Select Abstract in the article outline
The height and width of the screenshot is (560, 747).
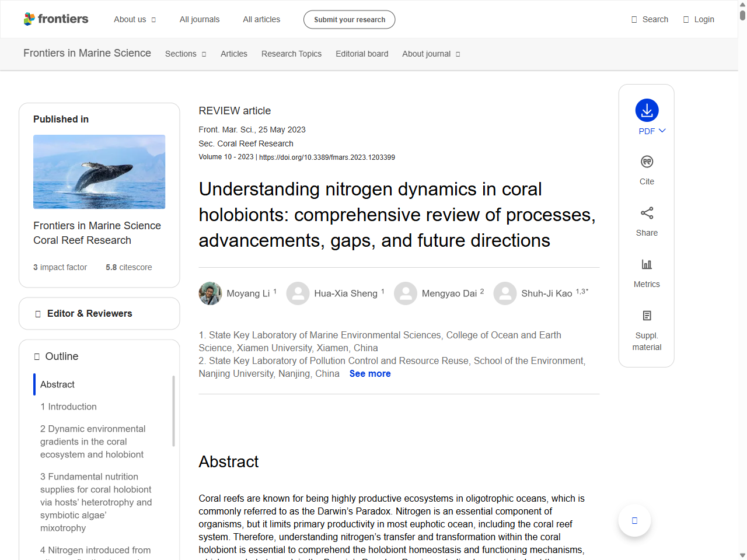point(57,384)
